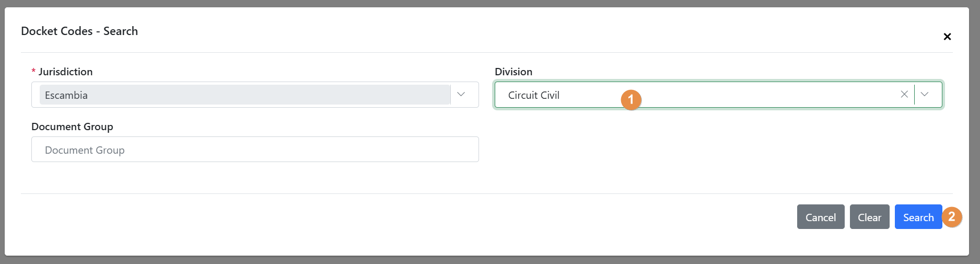Close the Docket Codes Search dialog
Viewport: 980px width, 264px height.
click(x=947, y=37)
